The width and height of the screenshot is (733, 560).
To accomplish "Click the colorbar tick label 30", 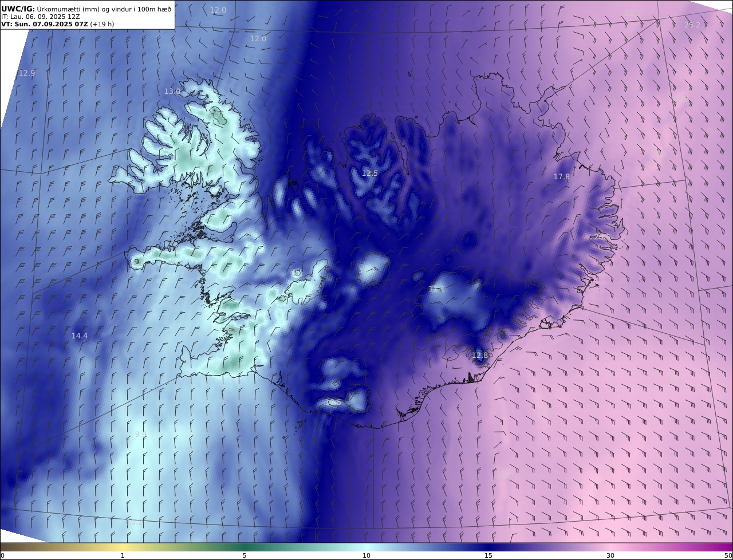I will click(610, 555).
